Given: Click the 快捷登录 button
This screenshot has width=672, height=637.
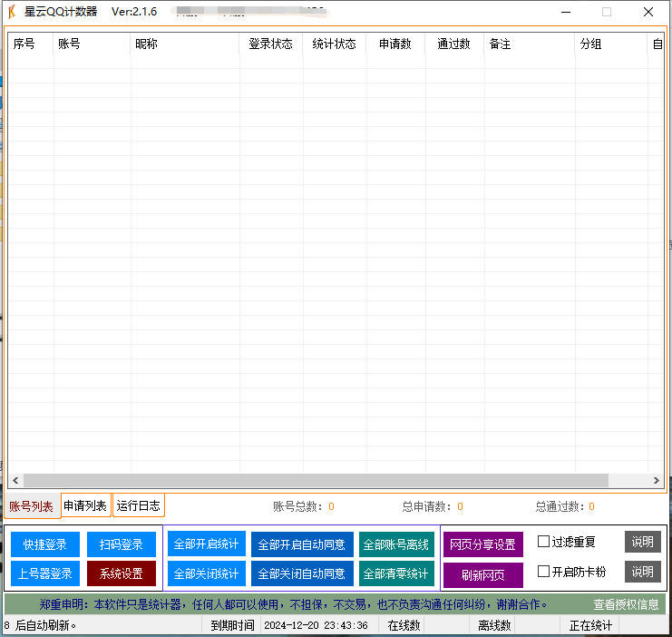Looking at the screenshot, I should 45,544.
